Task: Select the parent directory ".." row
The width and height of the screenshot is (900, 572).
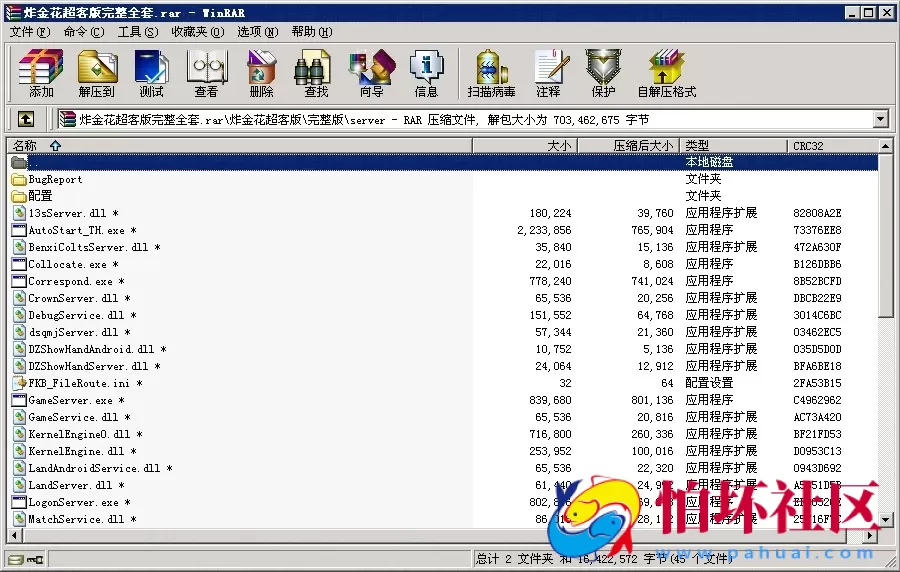Action: [443, 162]
